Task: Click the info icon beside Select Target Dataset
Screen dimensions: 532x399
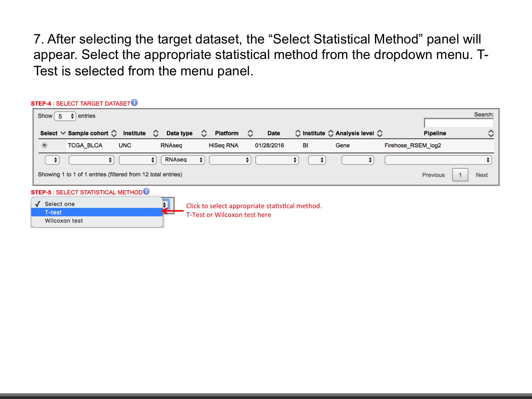Action: pyautogui.click(x=134, y=103)
